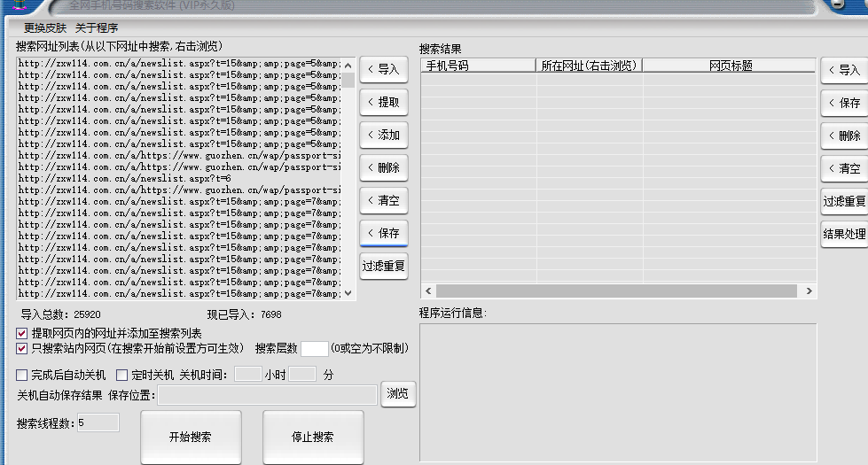The height and width of the screenshot is (465, 868).
Task: Click 提取 to extract URLs
Action: pos(383,102)
